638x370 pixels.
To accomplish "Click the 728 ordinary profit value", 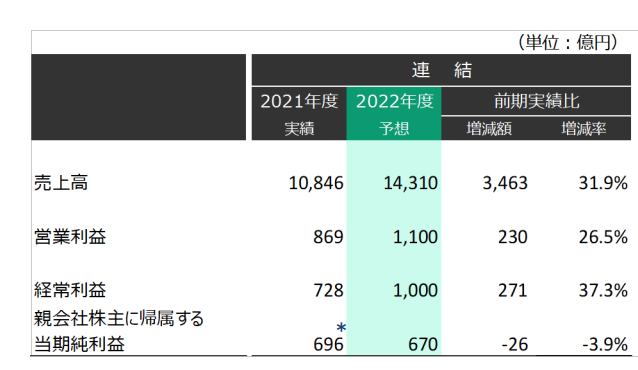I will [x=328, y=291].
